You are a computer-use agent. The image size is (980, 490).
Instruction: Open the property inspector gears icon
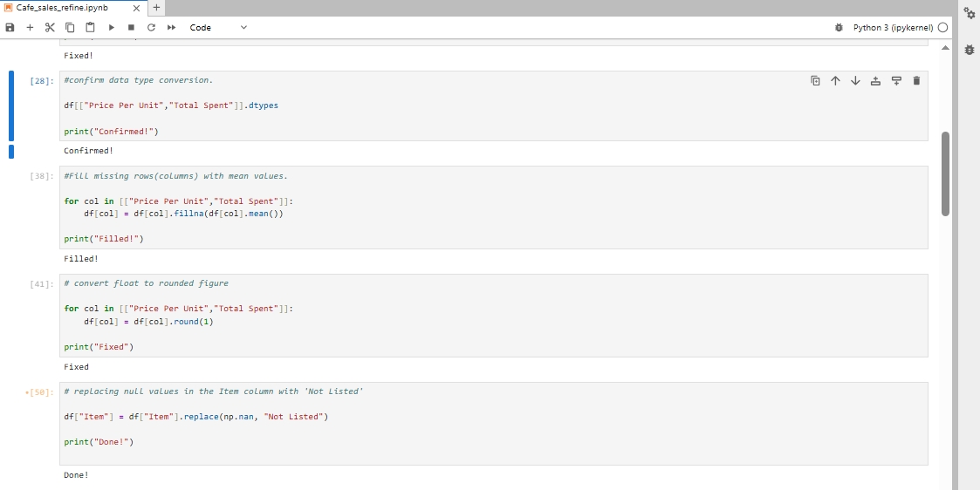pos(970,12)
